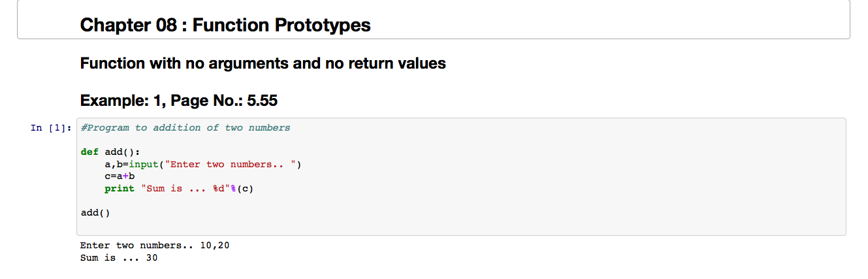Viewport: 868px width, 279px height.
Task: Click the "Chapter 08 : Function Prototypes" heading
Action: click(x=225, y=25)
